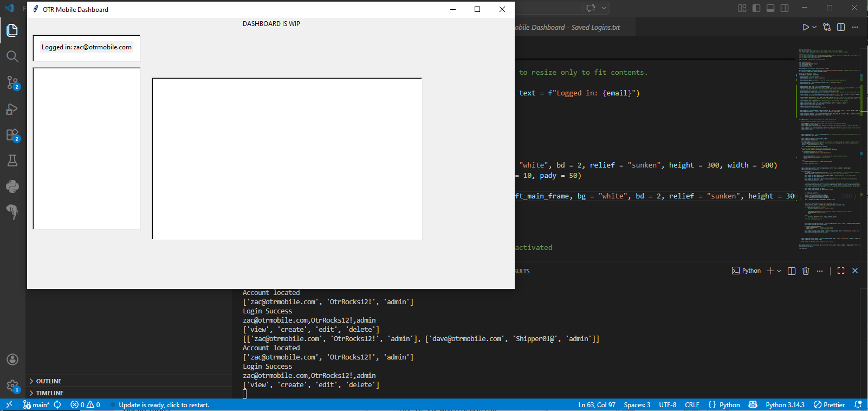Click the large white sunken frame in dashboard

click(x=287, y=159)
